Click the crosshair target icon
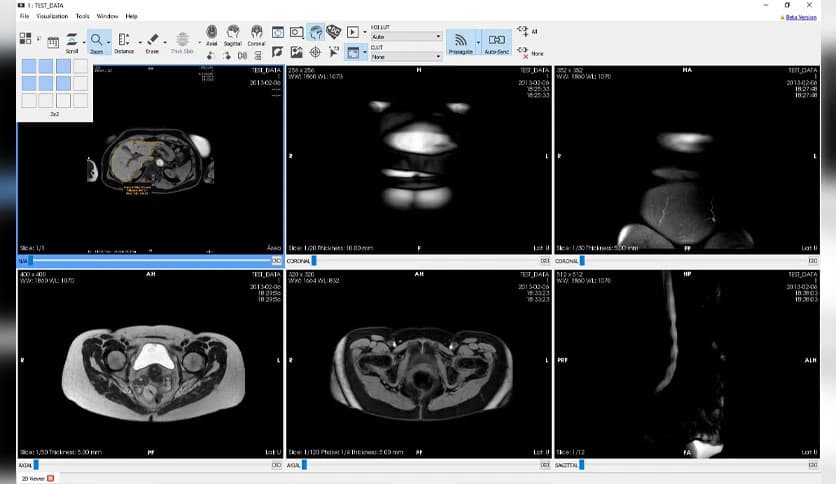The width and height of the screenshot is (836, 484). pos(315,52)
